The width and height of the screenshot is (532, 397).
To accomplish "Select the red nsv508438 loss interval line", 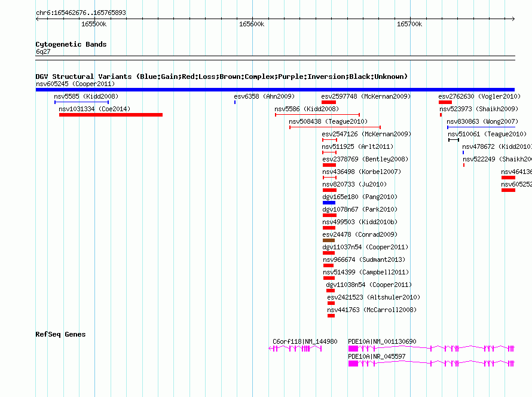I will pos(335,127).
